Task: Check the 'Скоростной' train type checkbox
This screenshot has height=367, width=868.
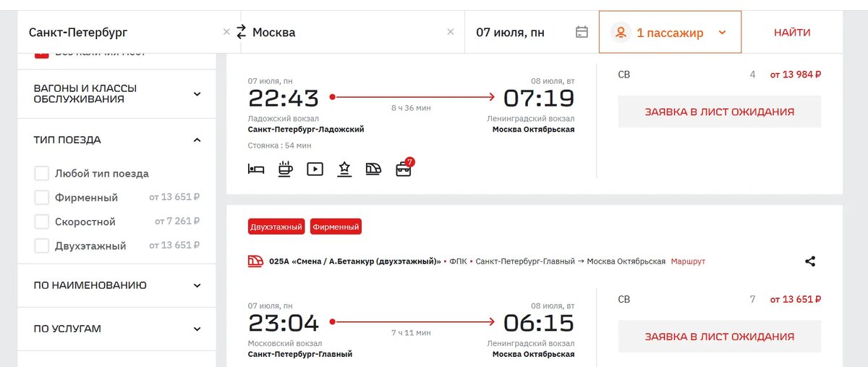Action: coord(42,222)
